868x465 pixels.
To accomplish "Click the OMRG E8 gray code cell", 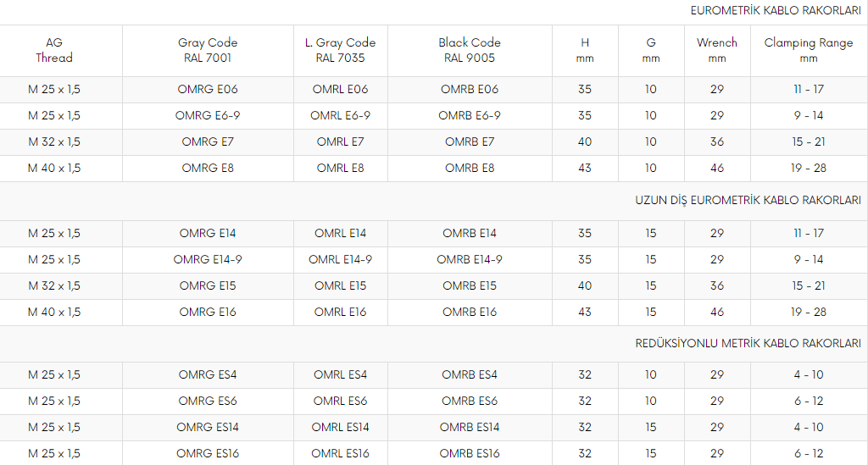I will click(208, 168).
